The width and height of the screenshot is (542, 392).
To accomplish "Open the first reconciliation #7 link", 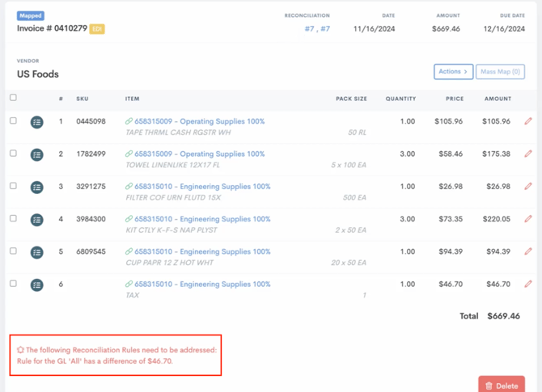I will pyautogui.click(x=309, y=29).
